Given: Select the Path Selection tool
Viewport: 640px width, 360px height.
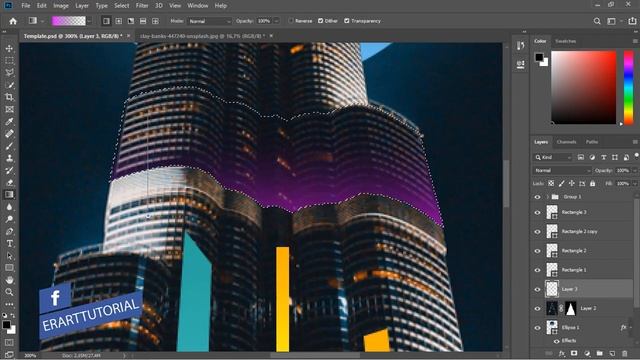Looking at the screenshot, I should click(x=9, y=256).
